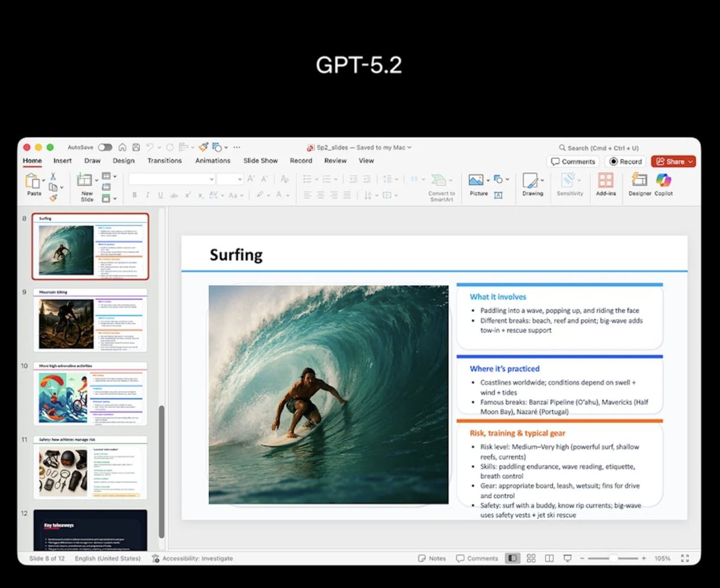Switch to the Animations tab
This screenshot has height=588, width=720.
point(213,161)
